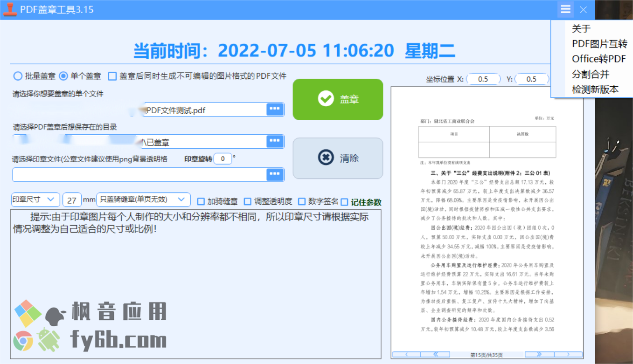Jump forward with the double right arrow
The image size is (633, 364).
(x=539, y=355)
